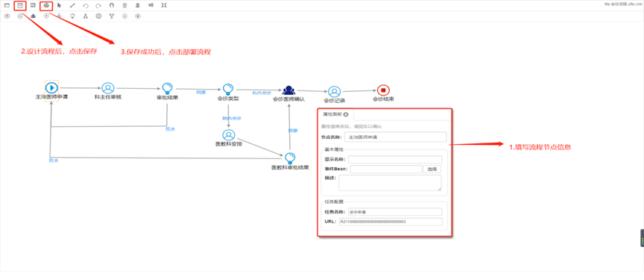This screenshot has width=644, height=280.
Task: Click the image-like icon next to Save
Action: (33, 5)
